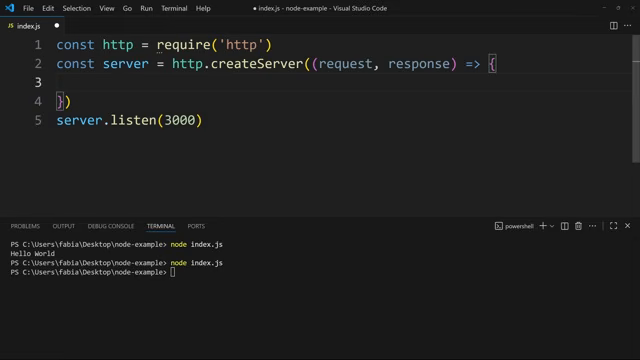This screenshot has width=640, height=360.
Task: Click the 'http' string literal
Action: coord(241,45)
